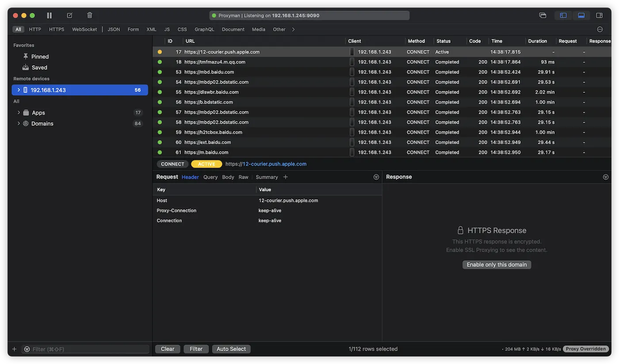Screen dimensions: 619x364
Task: Expand the 192.168.1.243 remote device
Action: [x=19, y=90]
